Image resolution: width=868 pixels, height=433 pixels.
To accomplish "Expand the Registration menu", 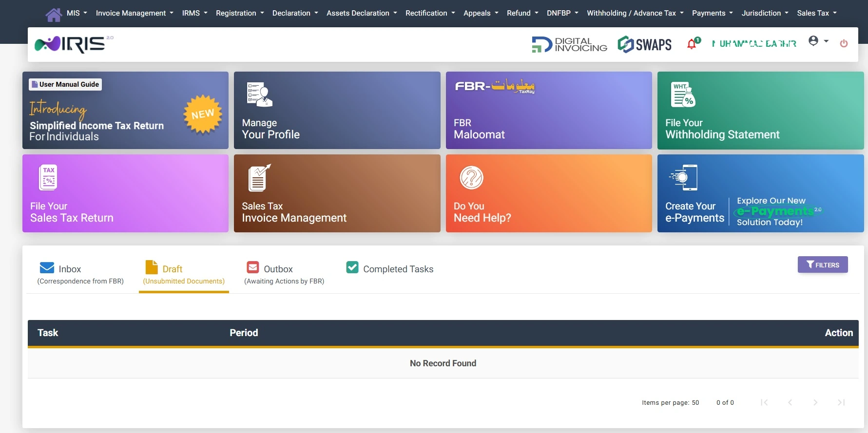I will 240,13.
